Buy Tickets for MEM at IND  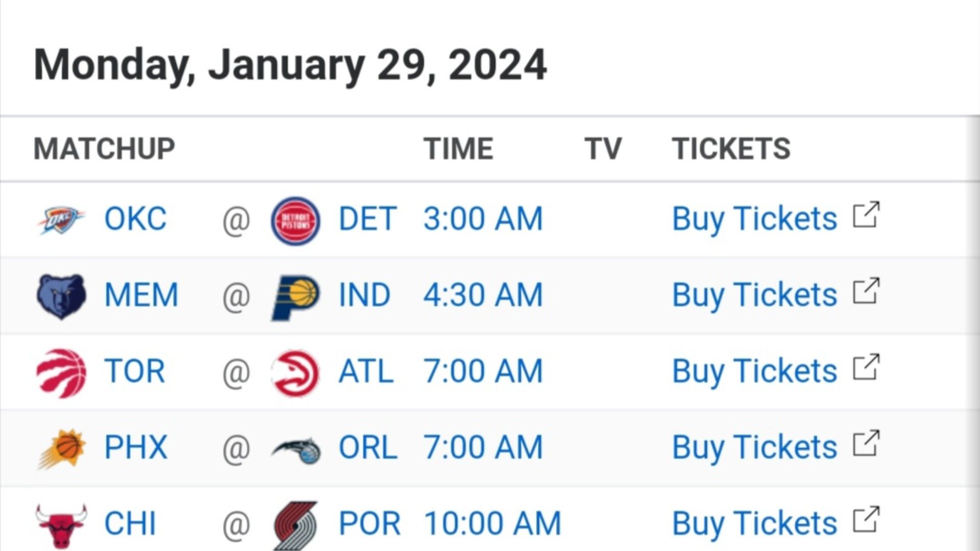point(754,296)
